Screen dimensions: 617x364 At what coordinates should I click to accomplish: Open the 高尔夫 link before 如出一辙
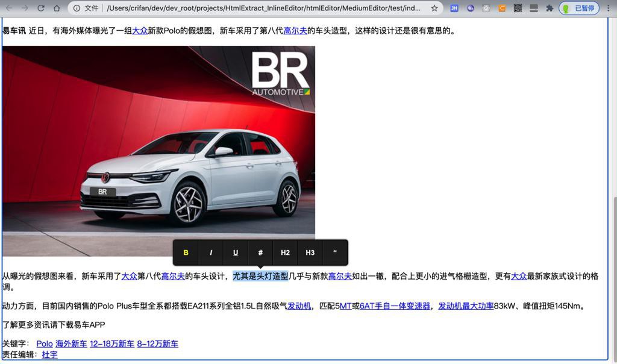coord(340,276)
